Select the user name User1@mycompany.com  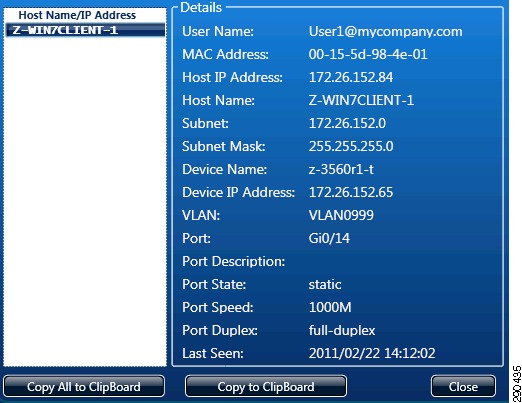[385, 32]
